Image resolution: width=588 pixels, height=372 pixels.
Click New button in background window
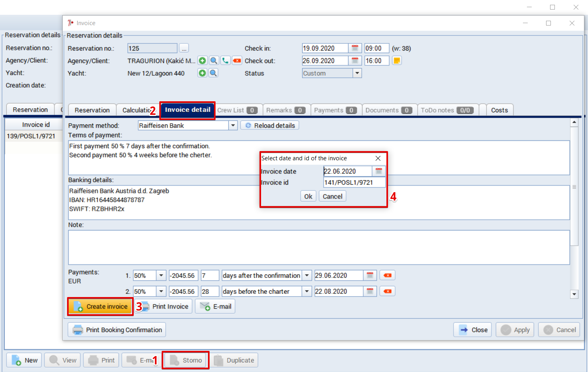[x=24, y=360]
